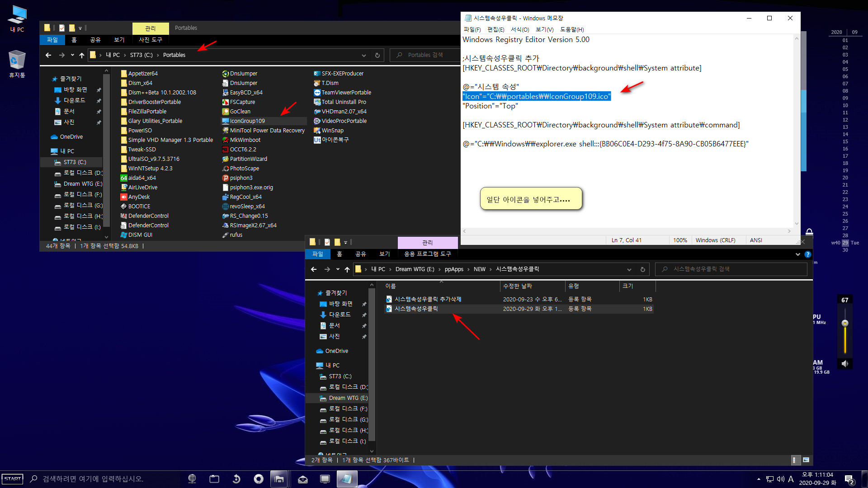The image size is (868, 488).
Task: Select the aida64_x64 application
Action: point(138,178)
